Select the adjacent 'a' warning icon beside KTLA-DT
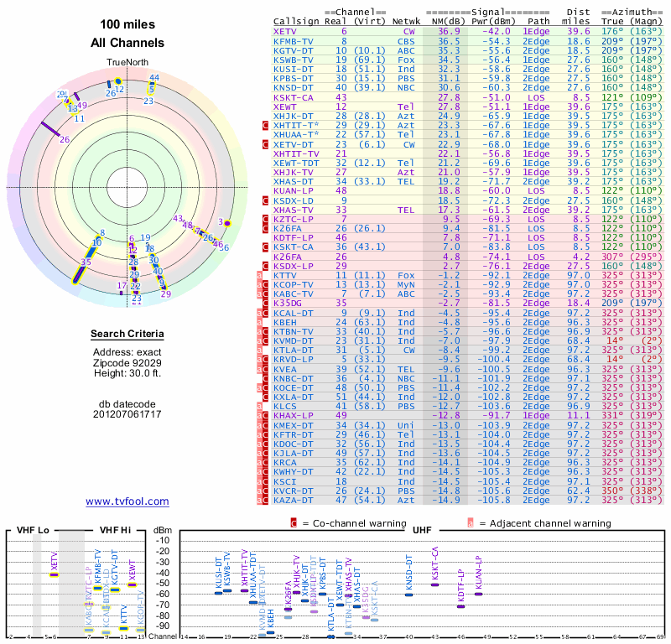The width and height of the screenshot is (671, 644). pyautogui.click(x=259, y=350)
